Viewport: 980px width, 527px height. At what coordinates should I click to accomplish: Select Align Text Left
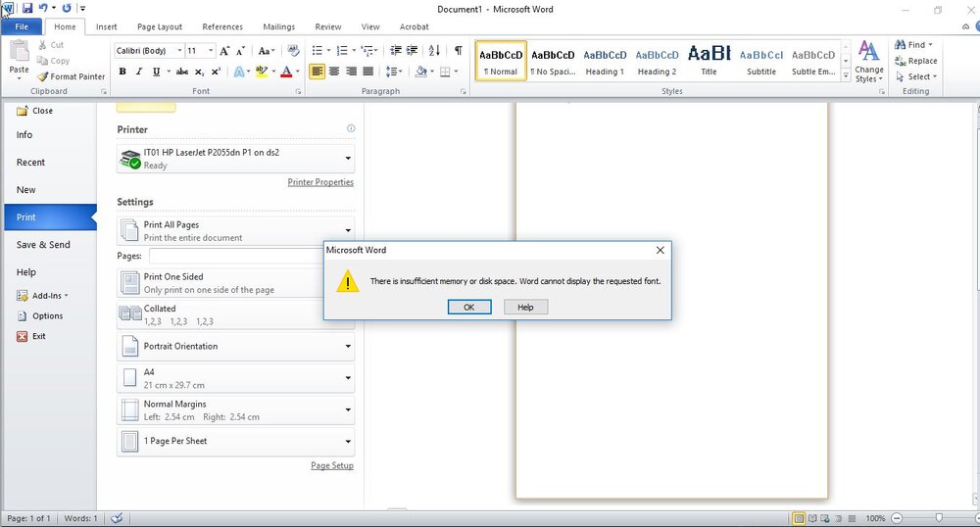tap(318, 72)
